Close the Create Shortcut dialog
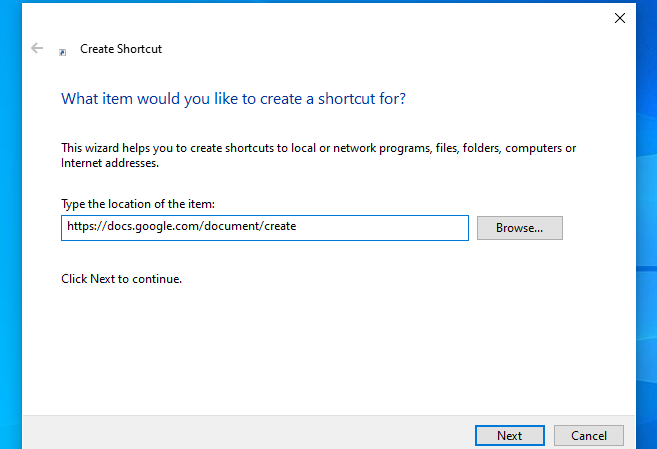The height and width of the screenshot is (449, 657). click(619, 17)
